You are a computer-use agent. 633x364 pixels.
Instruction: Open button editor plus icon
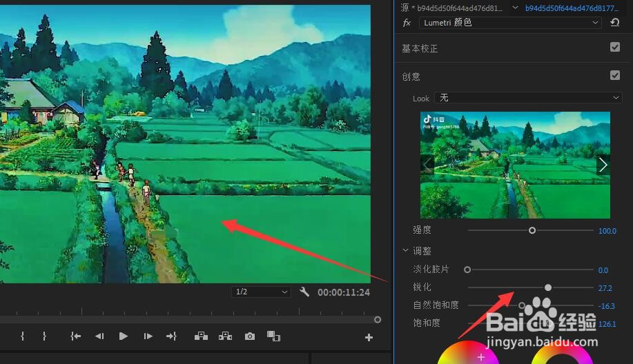tap(369, 337)
